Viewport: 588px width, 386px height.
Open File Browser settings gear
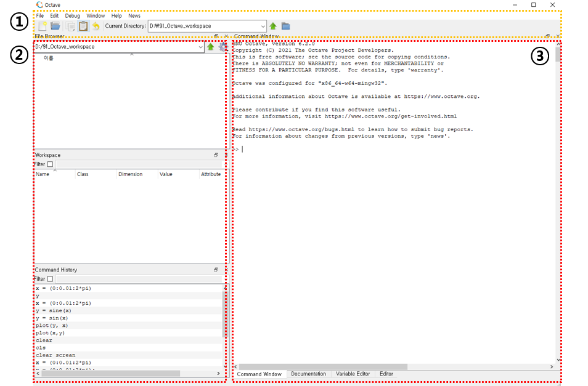[223, 46]
